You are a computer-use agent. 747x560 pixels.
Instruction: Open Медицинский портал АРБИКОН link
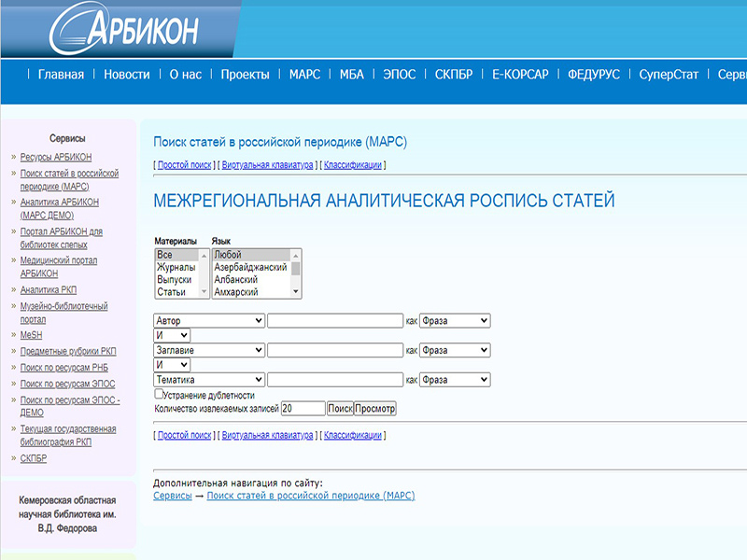point(58,267)
